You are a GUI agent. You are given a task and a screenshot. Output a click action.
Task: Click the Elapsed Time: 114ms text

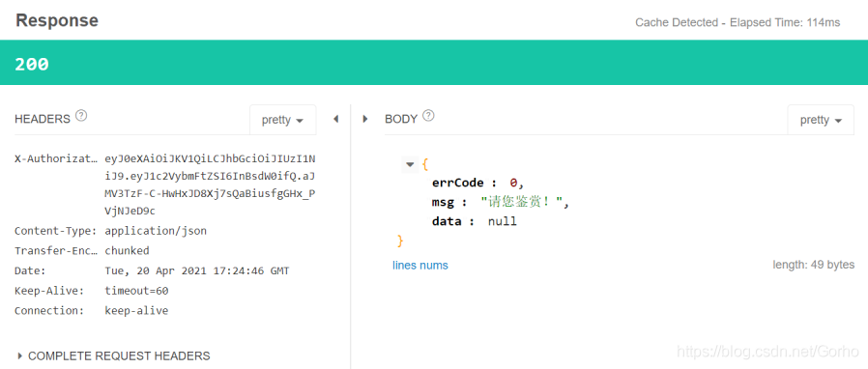point(785,22)
